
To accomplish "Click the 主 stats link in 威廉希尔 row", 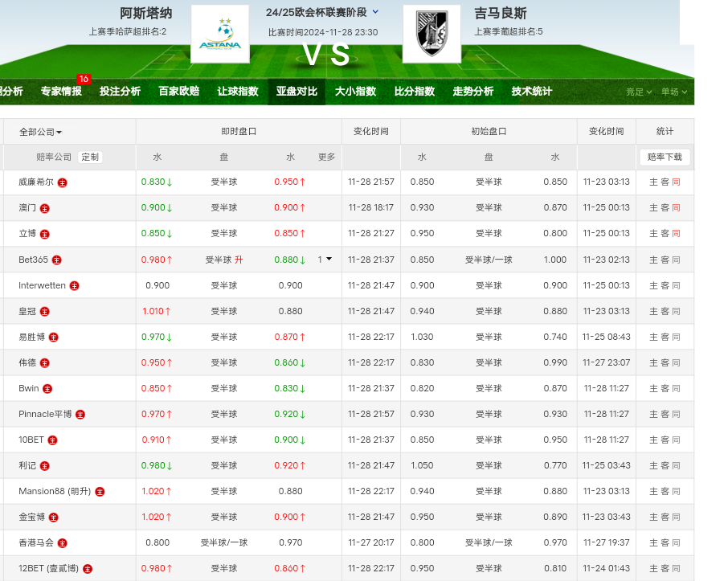I will [x=653, y=182].
